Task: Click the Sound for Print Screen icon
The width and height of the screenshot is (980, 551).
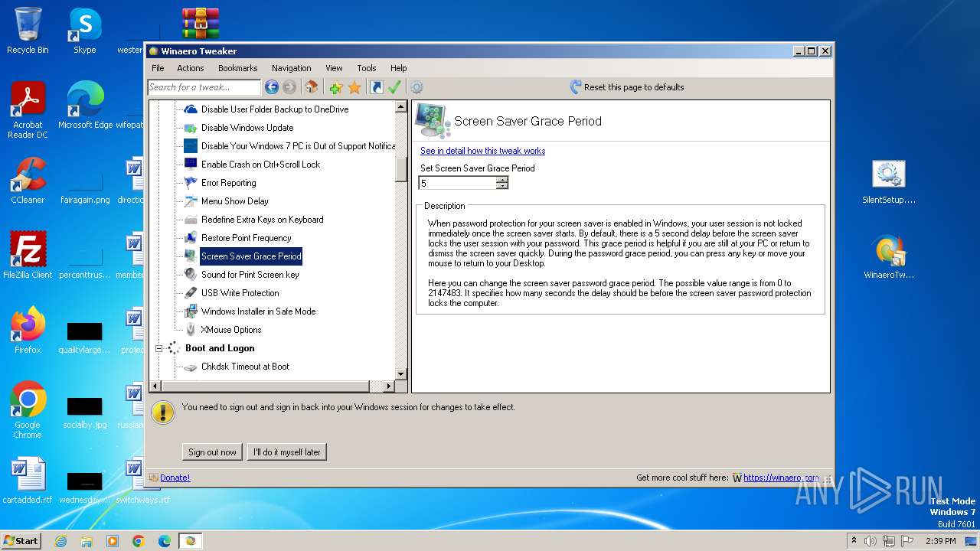Action: point(191,275)
